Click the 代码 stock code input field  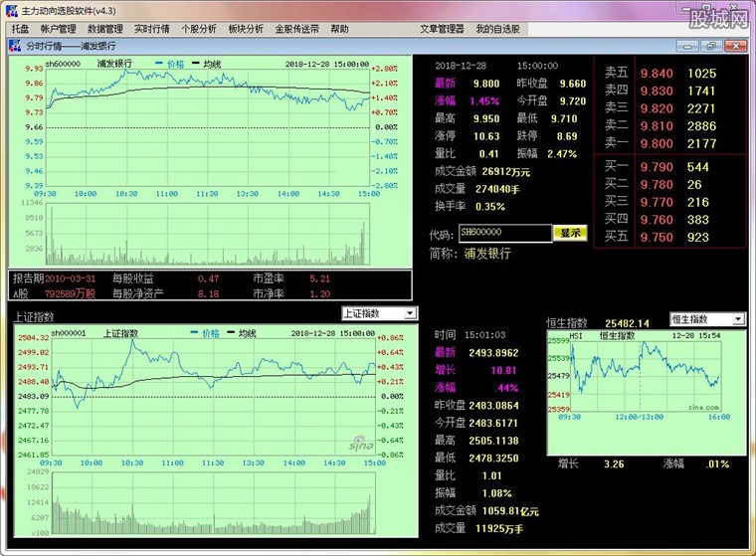pos(504,233)
